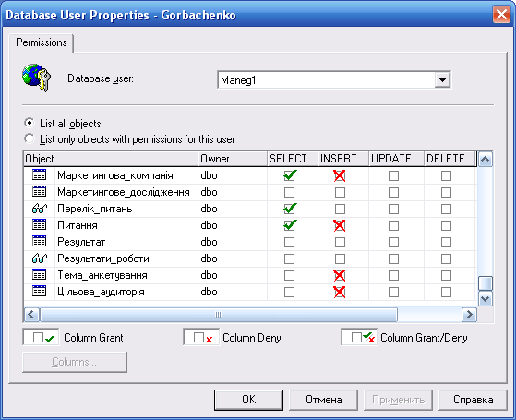This screenshot has height=420, width=516.
Task: Click the vertical scrollbar down arrow
Action: click(x=486, y=299)
